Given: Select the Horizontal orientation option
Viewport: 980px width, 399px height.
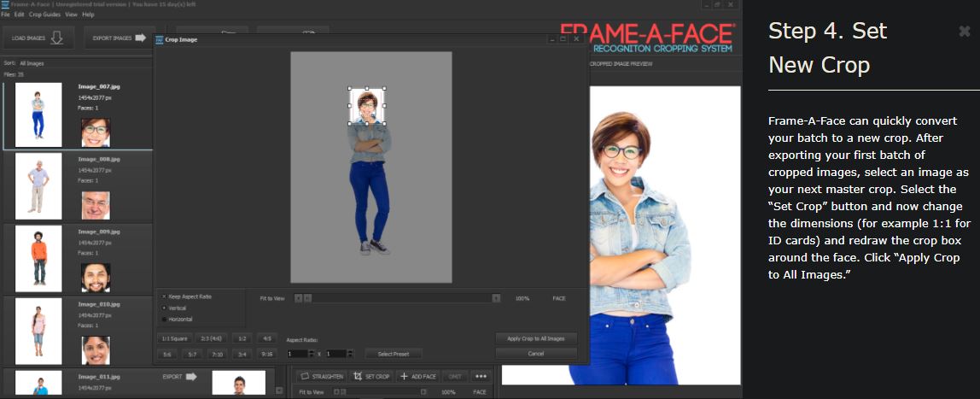Looking at the screenshot, I should [165, 320].
